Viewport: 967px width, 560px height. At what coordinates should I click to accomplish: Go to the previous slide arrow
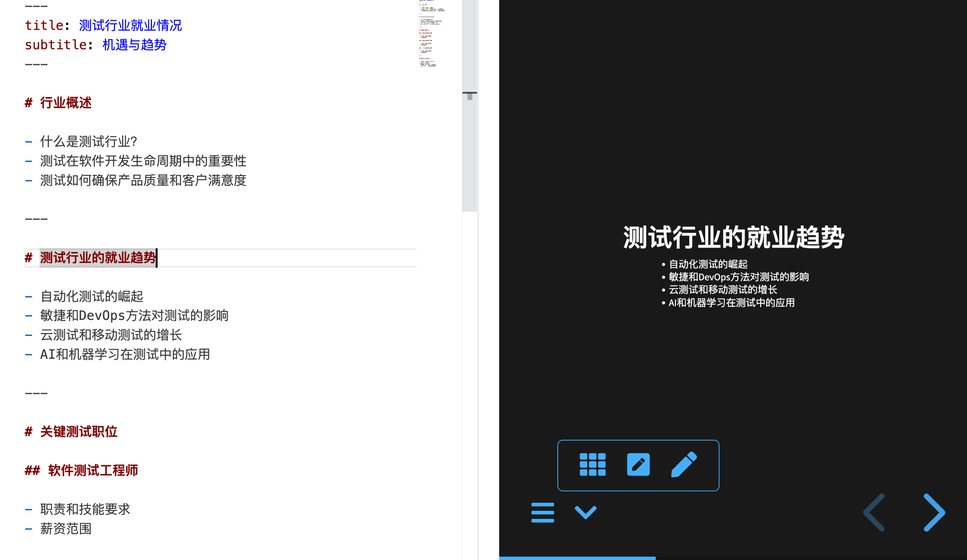pyautogui.click(x=874, y=513)
